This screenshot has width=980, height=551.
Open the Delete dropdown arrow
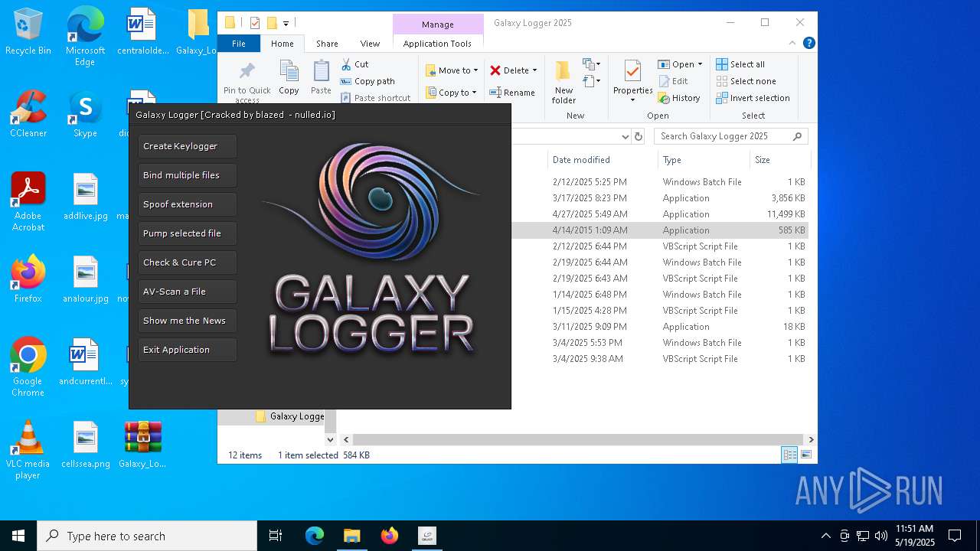click(534, 70)
